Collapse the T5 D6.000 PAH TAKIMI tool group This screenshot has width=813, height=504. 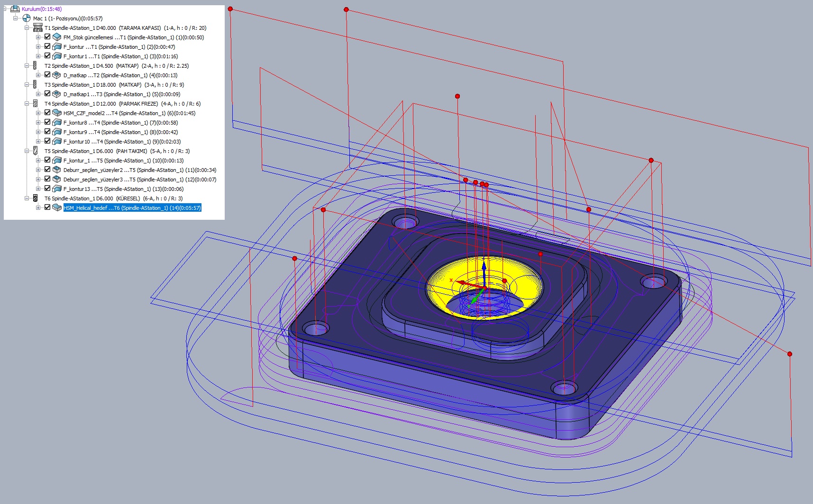pos(27,151)
